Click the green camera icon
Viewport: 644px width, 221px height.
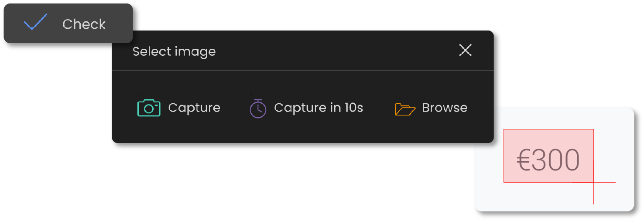(x=149, y=108)
